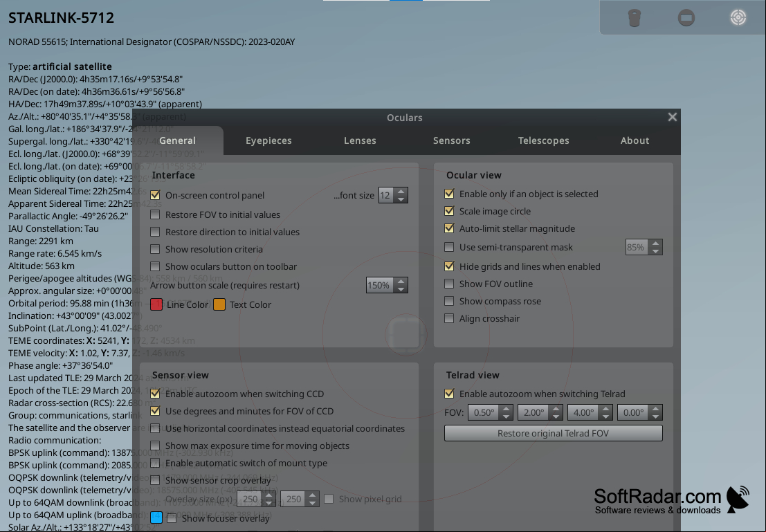This screenshot has width=766, height=532.
Task: Increase Telrad 0.50° FOV up arrow
Action: (506, 409)
